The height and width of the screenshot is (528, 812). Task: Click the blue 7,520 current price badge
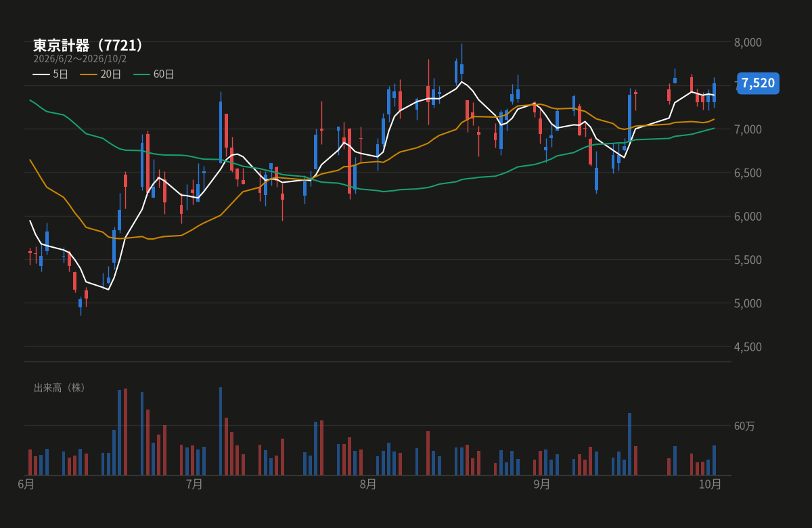[x=758, y=83]
